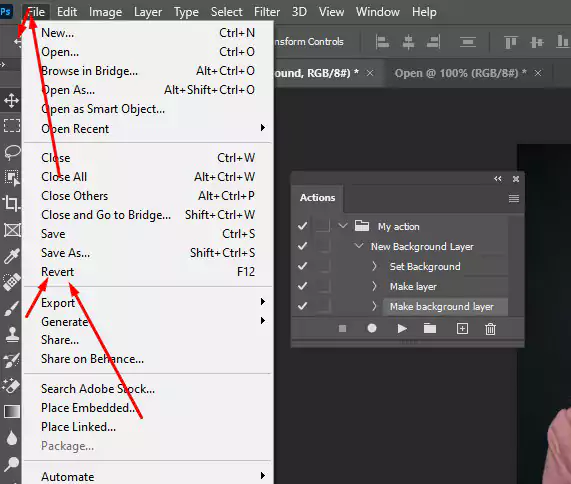The image size is (571, 484).
Task: Select the Blur tool
Action: 12,438
